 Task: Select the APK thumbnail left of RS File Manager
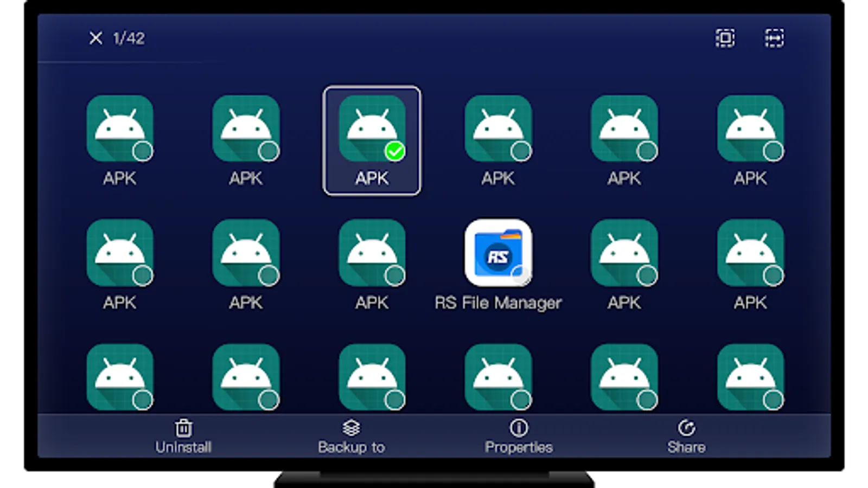(x=373, y=254)
